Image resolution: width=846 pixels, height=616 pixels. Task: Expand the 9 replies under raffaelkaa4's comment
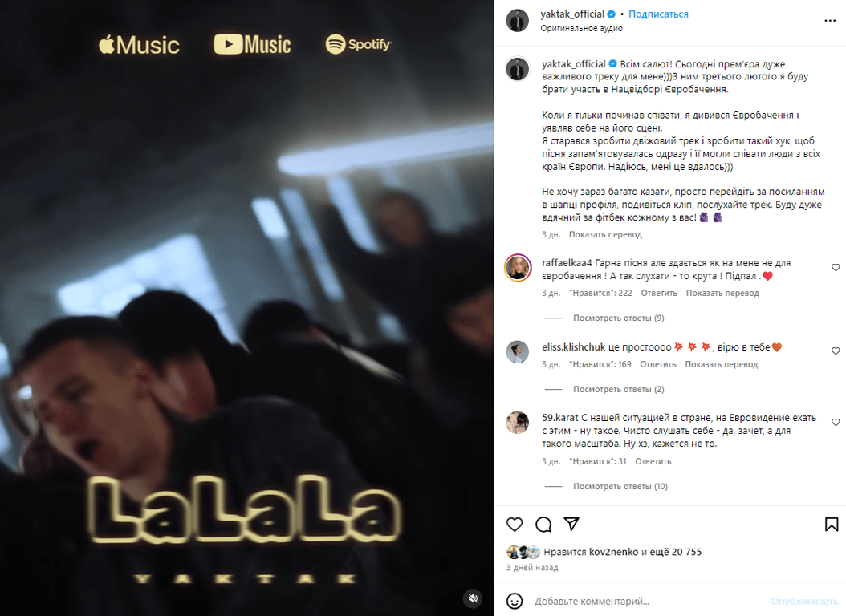[618, 318]
